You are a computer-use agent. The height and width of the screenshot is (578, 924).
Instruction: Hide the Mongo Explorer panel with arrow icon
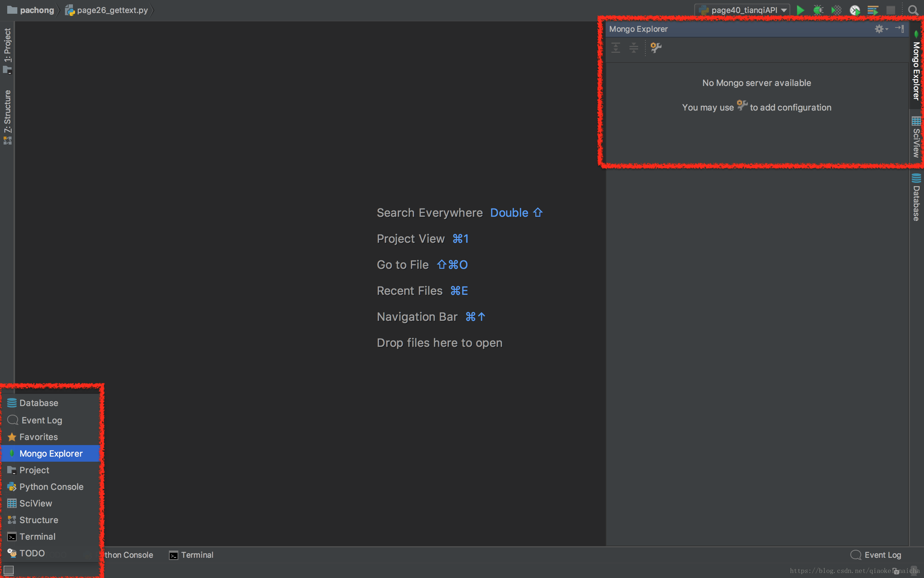(x=899, y=29)
